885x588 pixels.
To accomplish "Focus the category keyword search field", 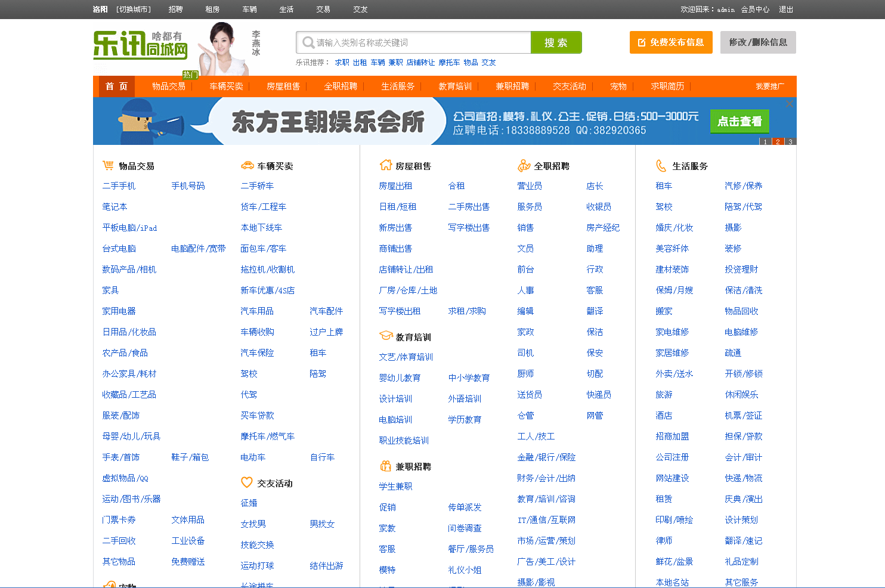I will click(x=417, y=43).
